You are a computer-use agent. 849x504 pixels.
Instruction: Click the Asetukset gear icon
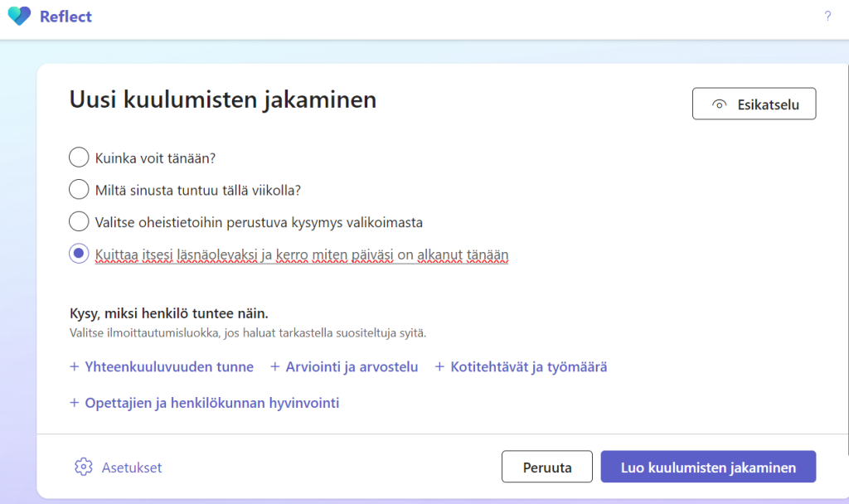click(x=83, y=467)
